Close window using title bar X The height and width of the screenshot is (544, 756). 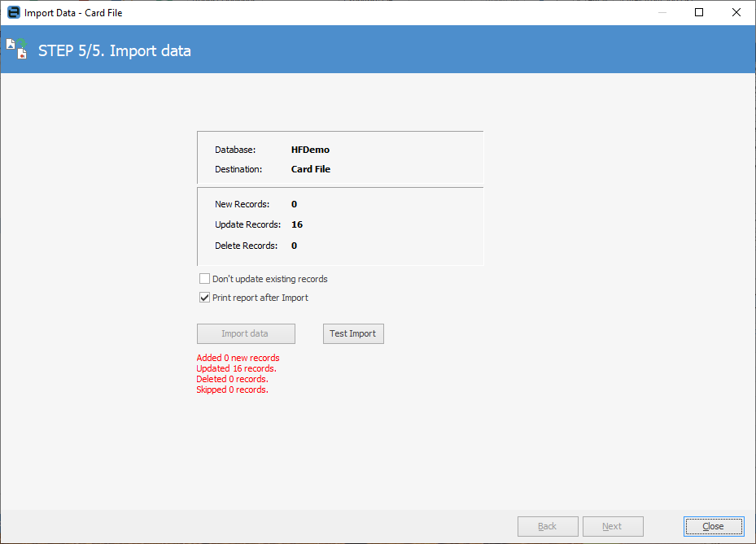pyautogui.click(x=736, y=12)
